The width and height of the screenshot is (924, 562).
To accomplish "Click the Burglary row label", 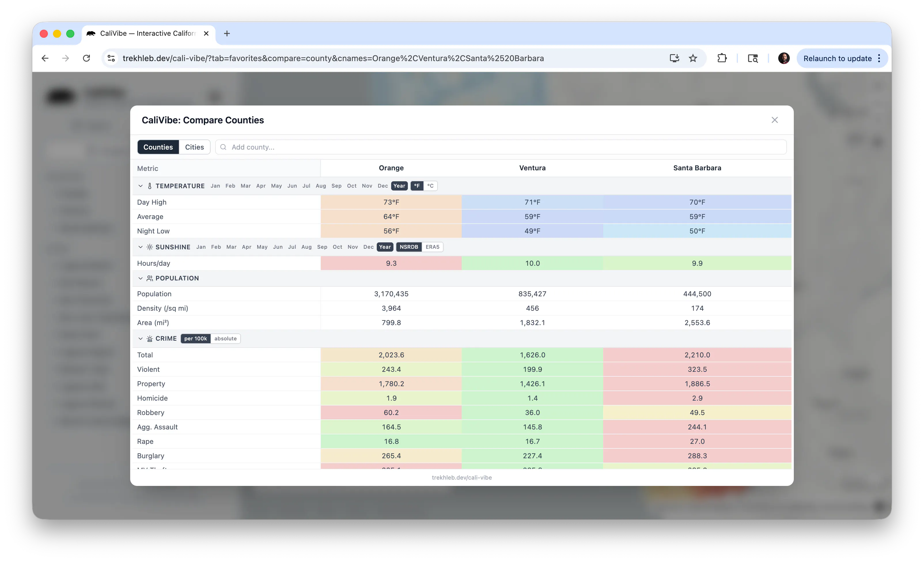I will click(x=150, y=456).
